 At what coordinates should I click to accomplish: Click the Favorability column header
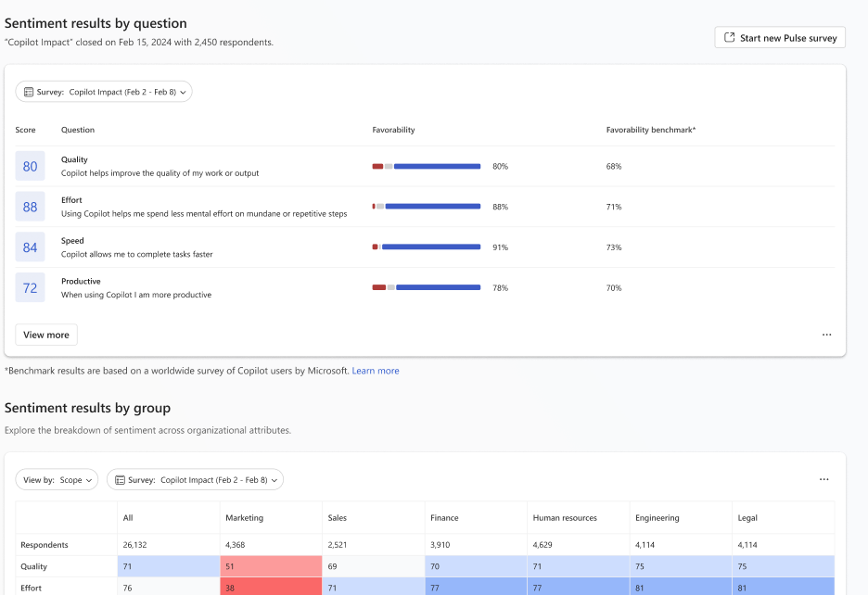click(x=393, y=130)
